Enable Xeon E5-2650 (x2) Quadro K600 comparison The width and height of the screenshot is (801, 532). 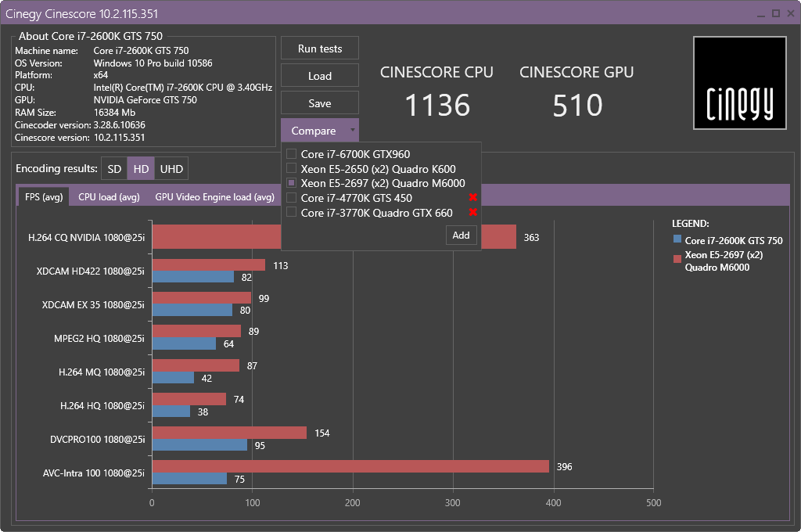point(291,168)
